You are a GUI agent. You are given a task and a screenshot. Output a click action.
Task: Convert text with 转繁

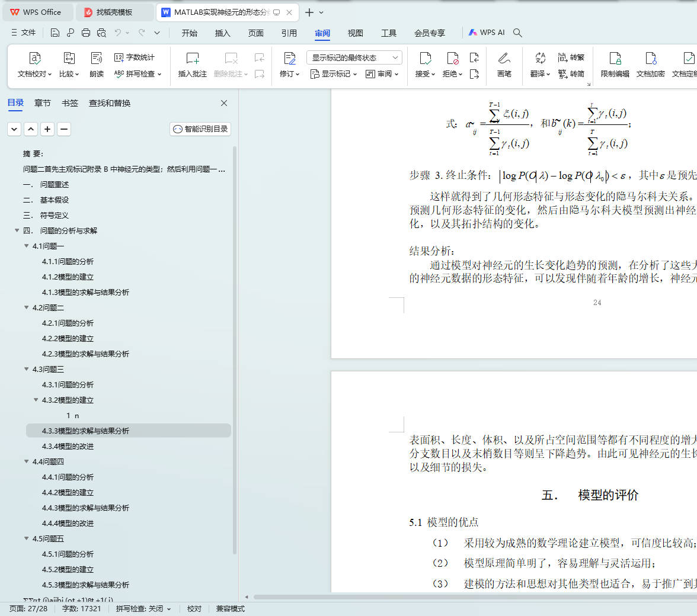(571, 57)
